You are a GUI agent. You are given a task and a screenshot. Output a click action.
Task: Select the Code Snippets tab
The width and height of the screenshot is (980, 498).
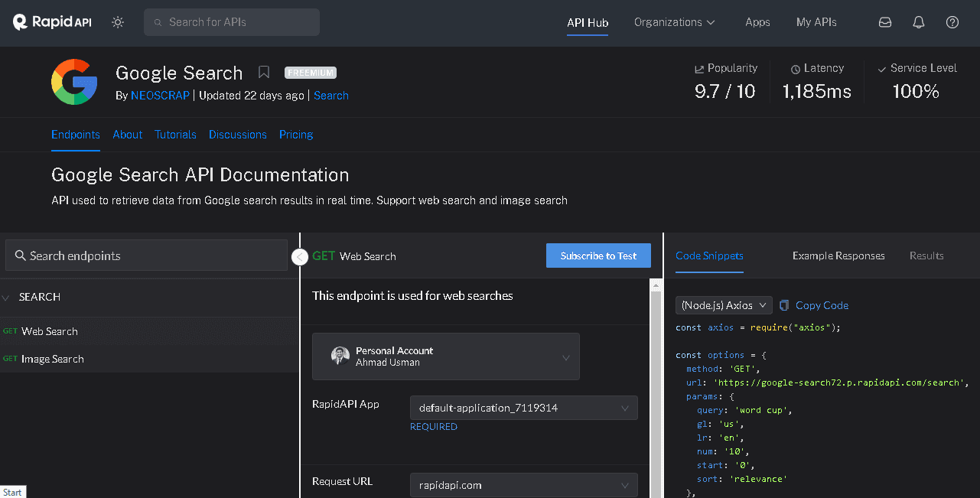pos(709,256)
